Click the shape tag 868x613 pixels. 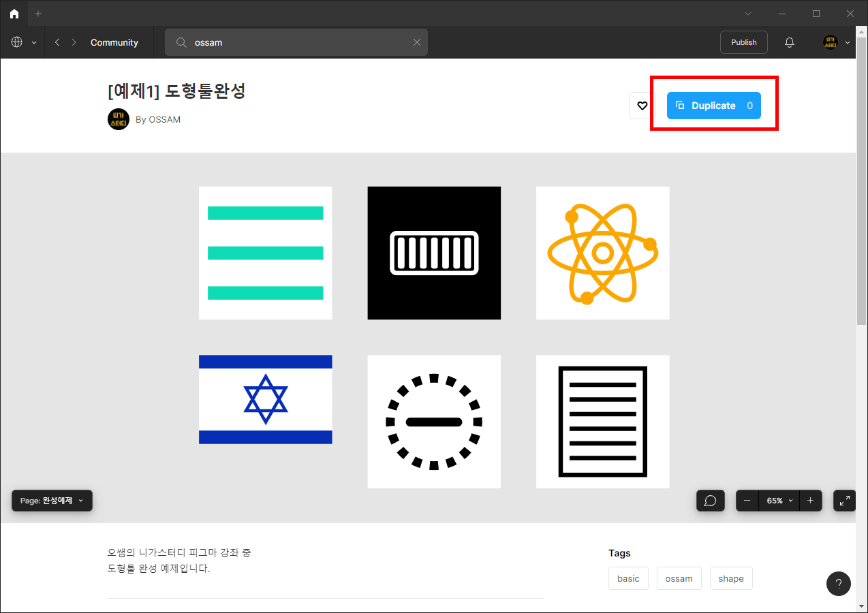coord(731,578)
